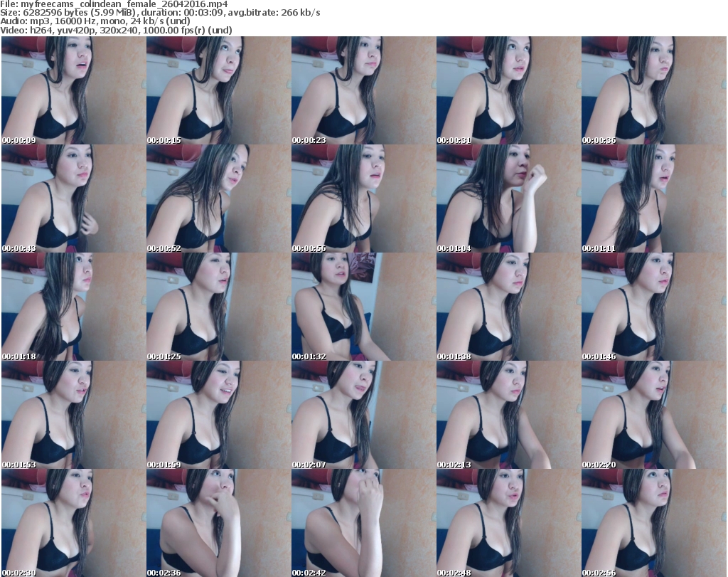
Task: Select the frame stamped 00:00:09
Action: [73, 90]
